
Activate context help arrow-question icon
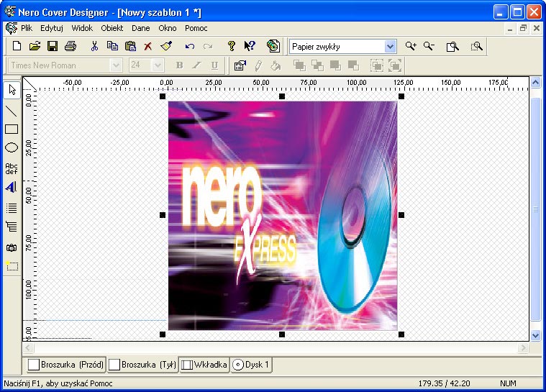(x=250, y=46)
